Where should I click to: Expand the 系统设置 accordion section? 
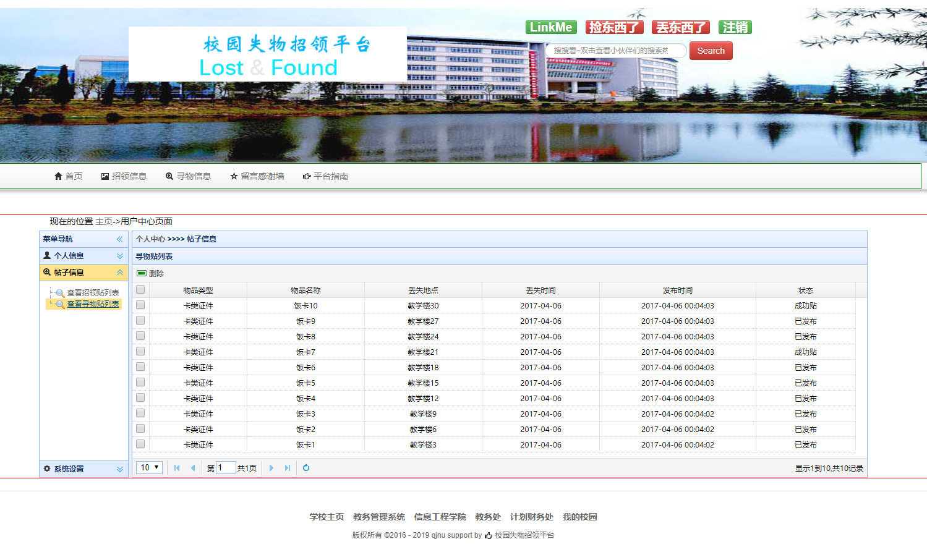click(x=120, y=469)
